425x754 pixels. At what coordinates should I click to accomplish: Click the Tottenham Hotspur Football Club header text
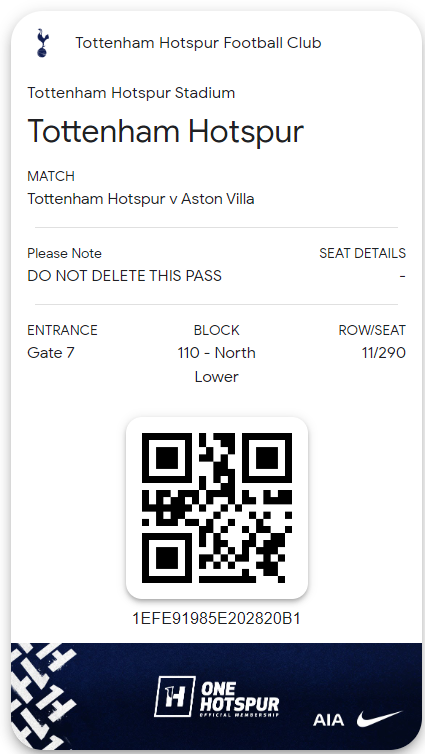(198, 43)
